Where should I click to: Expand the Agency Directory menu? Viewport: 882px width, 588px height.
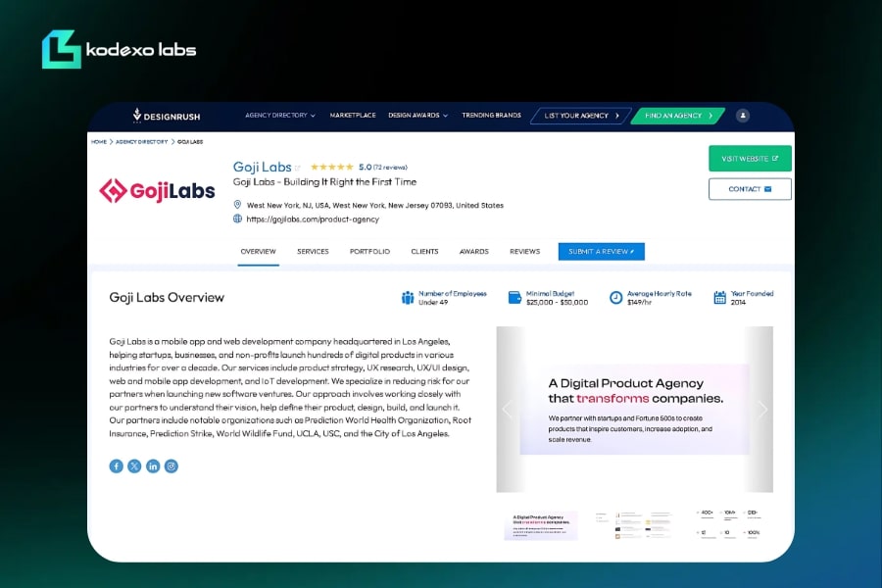tap(280, 116)
